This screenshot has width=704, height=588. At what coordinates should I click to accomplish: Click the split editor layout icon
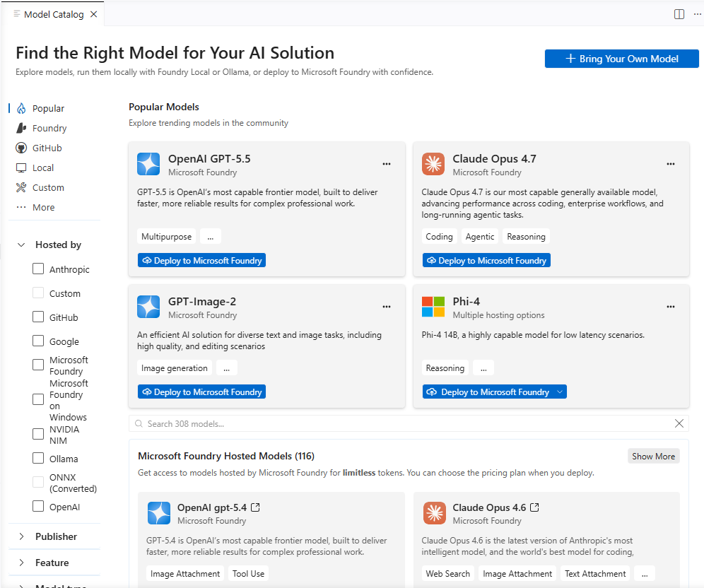(679, 14)
